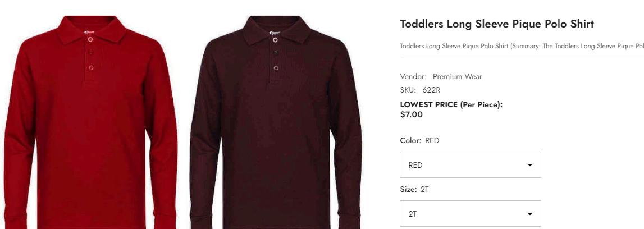
Task: Click the $7.00 price text
Action: [x=411, y=114]
